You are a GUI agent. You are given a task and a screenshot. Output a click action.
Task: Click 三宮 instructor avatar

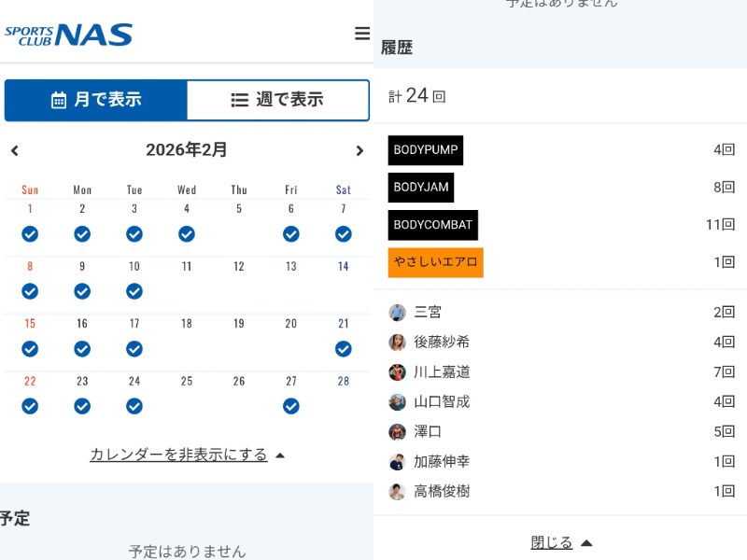click(397, 313)
